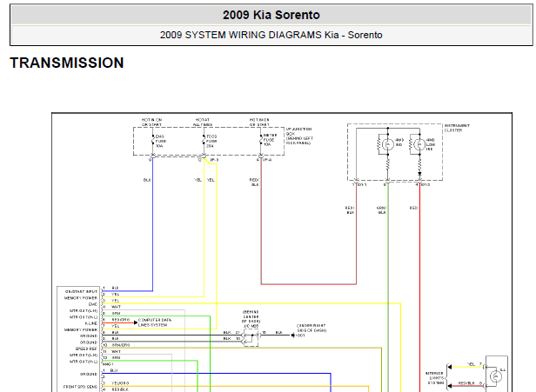
Task: Click the EMS 10A fuse symbol
Action: 152,141
